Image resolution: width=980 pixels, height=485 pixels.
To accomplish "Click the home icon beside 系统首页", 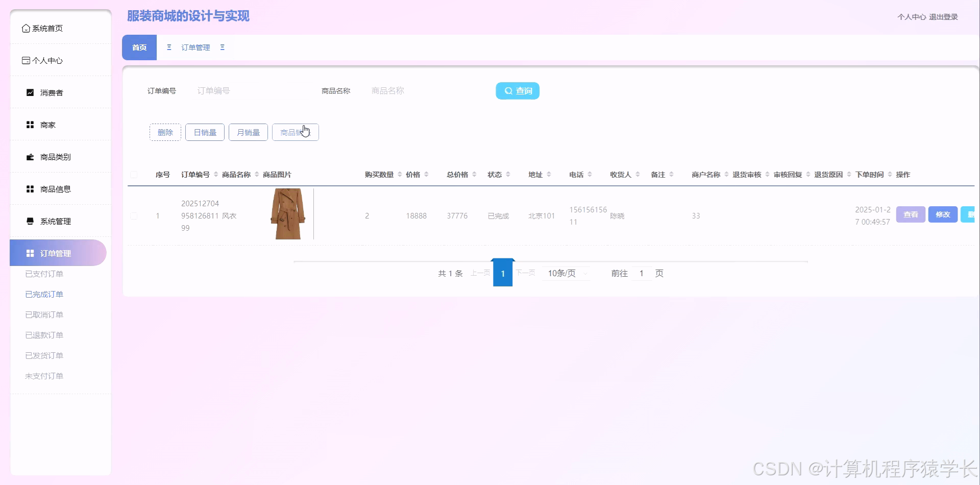I will pyautogui.click(x=26, y=29).
